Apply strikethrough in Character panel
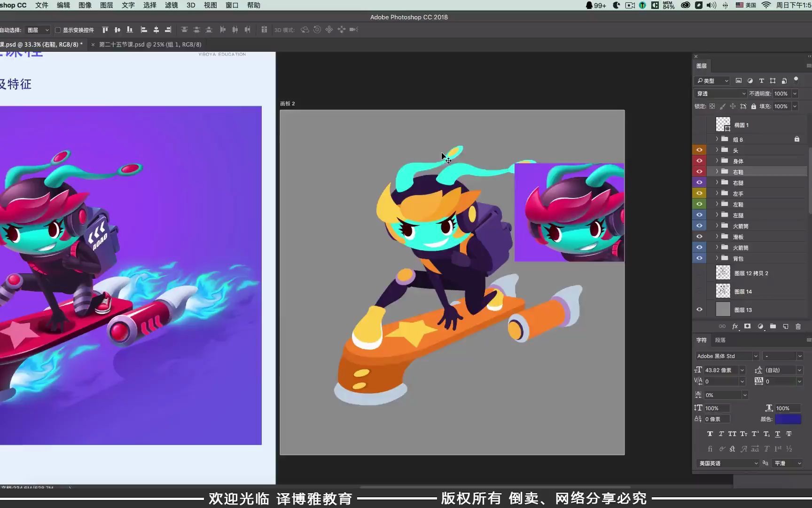The height and width of the screenshot is (508, 812). coord(789,434)
